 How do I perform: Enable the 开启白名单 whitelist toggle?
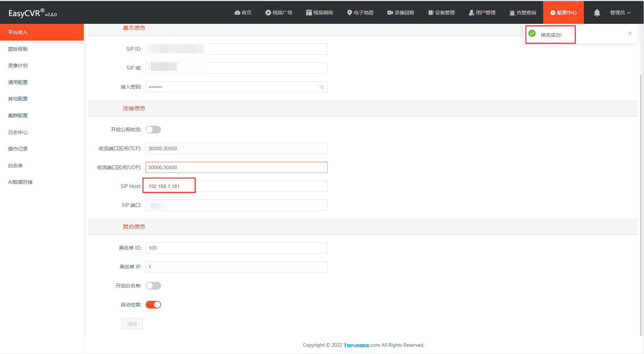(153, 285)
